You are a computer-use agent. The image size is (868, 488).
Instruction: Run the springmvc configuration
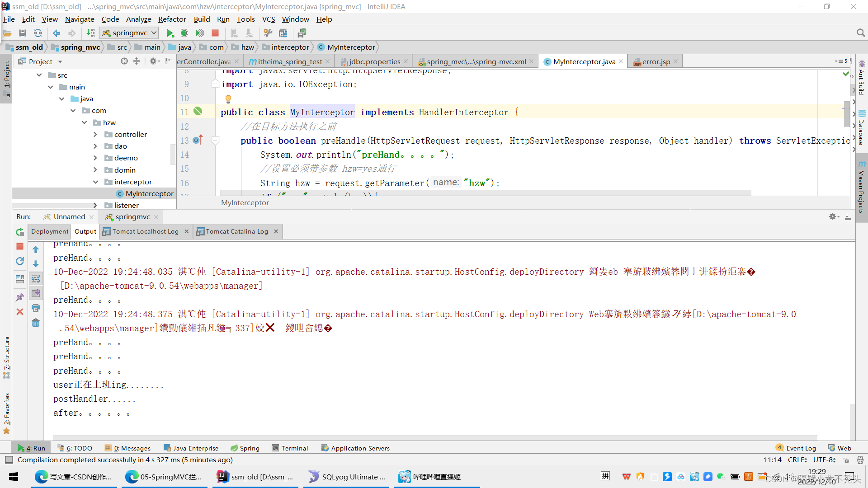coord(170,33)
